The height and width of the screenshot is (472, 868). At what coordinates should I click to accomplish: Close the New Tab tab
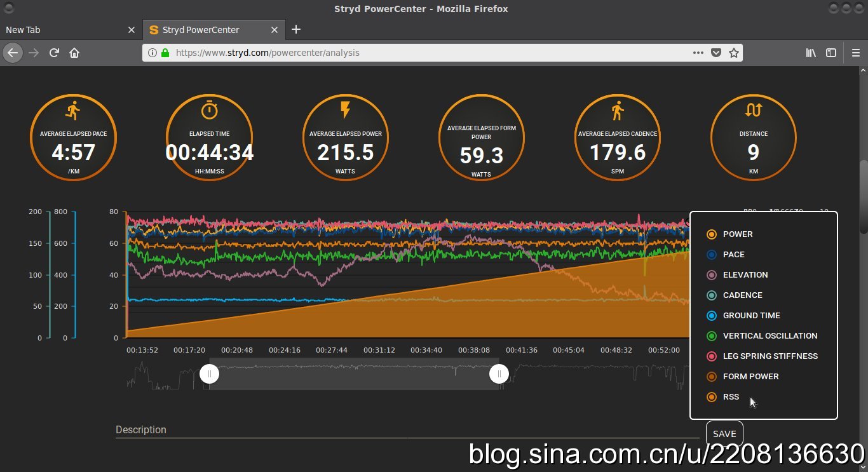click(132, 30)
